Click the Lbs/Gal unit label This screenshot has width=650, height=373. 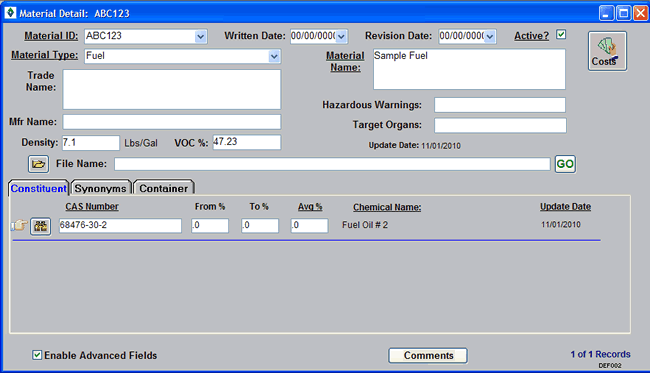(x=141, y=143)
